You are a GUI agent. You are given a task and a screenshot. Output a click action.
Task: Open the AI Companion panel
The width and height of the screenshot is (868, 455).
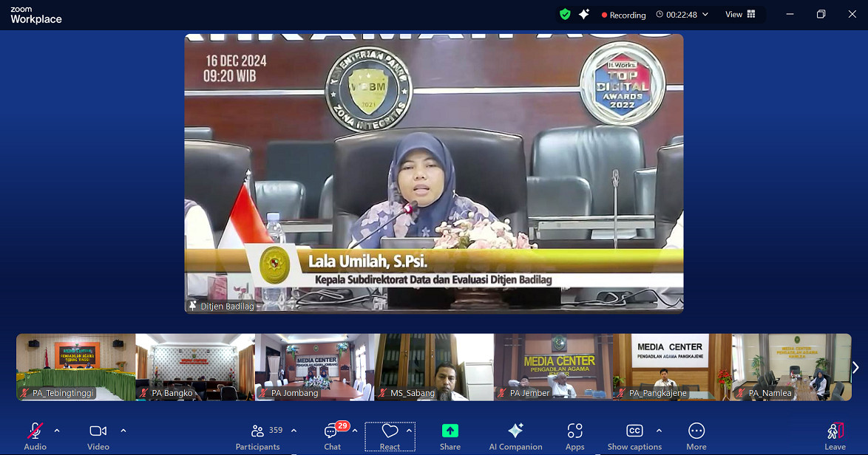pos(515,434)
